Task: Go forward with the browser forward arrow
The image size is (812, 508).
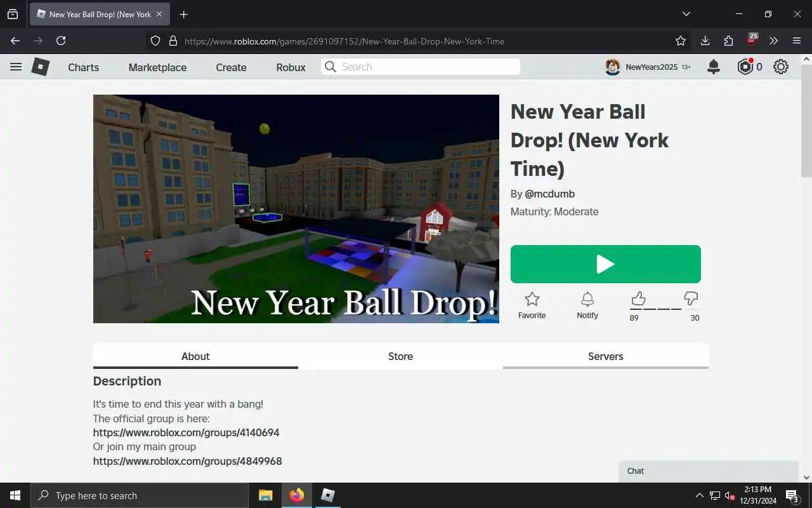Action: point(38,41)
